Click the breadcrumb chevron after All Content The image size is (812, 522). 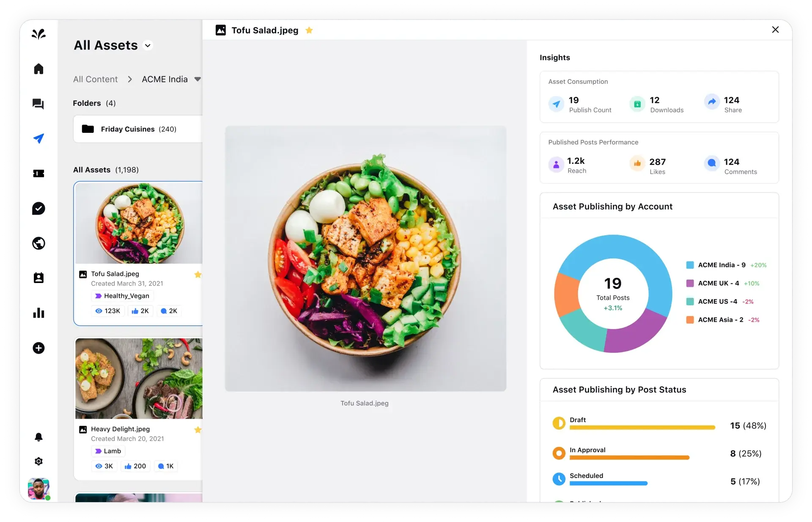pos(130,79)
